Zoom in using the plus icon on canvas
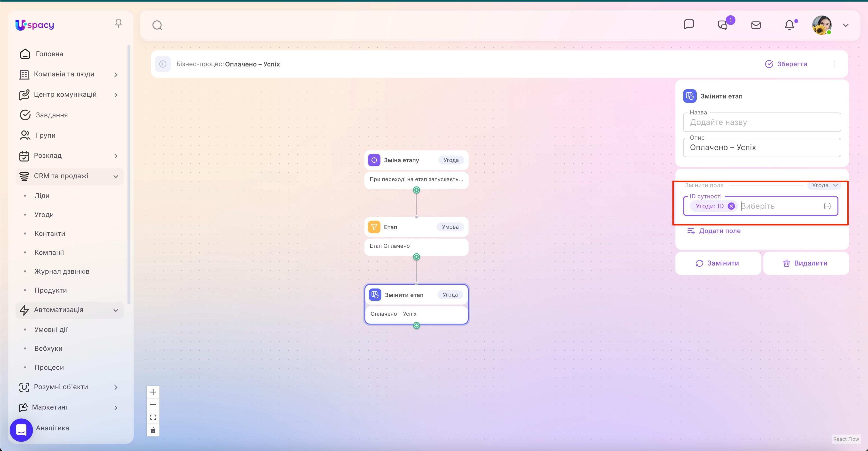The image size is (868, 451). pos(153,392)
